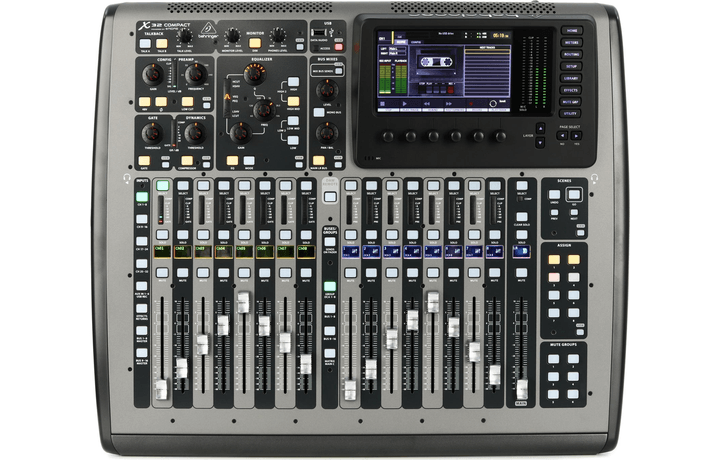Toggle the Main LR Bus button
720x460 pixels.
[x=319, y=160]
